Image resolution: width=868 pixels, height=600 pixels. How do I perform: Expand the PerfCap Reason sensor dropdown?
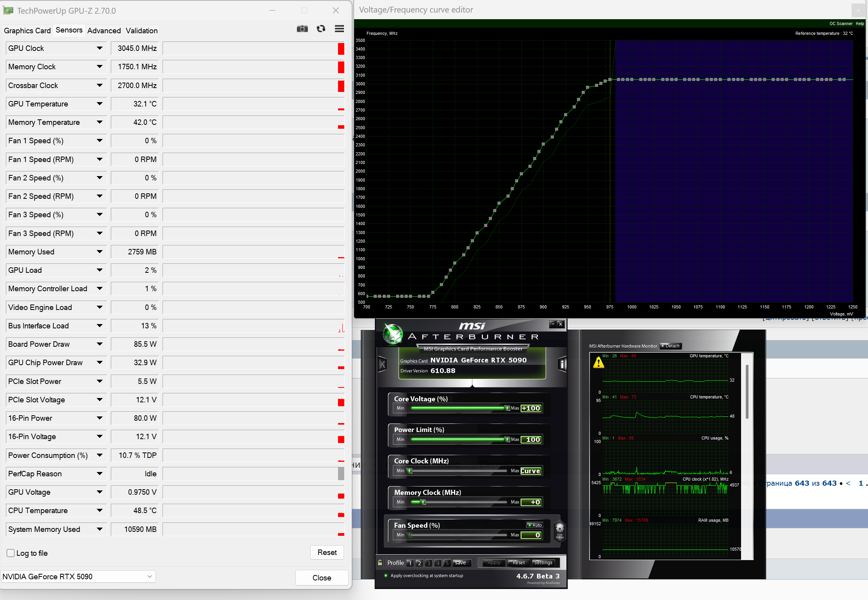[x=99, y=474]
